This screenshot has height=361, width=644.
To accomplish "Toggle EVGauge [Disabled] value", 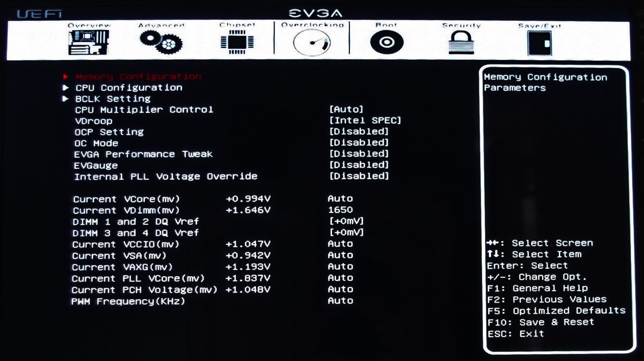I will 359,165.
